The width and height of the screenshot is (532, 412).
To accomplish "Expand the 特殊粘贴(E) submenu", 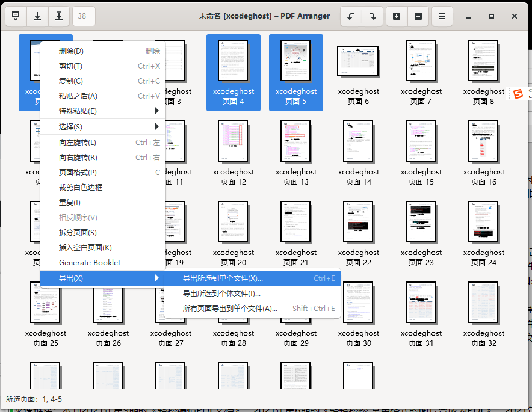I will (103, 111).
